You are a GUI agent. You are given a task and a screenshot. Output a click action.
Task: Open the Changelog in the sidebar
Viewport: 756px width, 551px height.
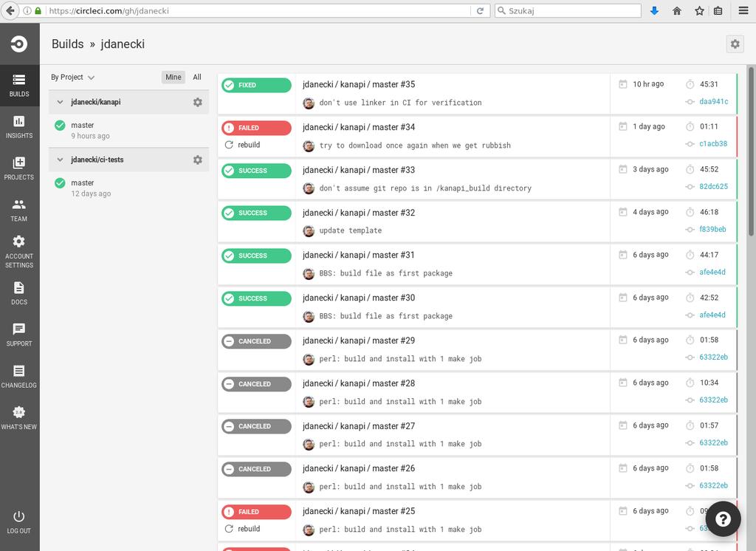point(19,377)
